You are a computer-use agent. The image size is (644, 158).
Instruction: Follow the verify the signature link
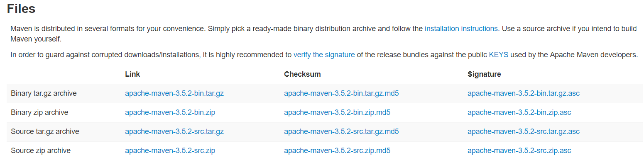[324, 55]
